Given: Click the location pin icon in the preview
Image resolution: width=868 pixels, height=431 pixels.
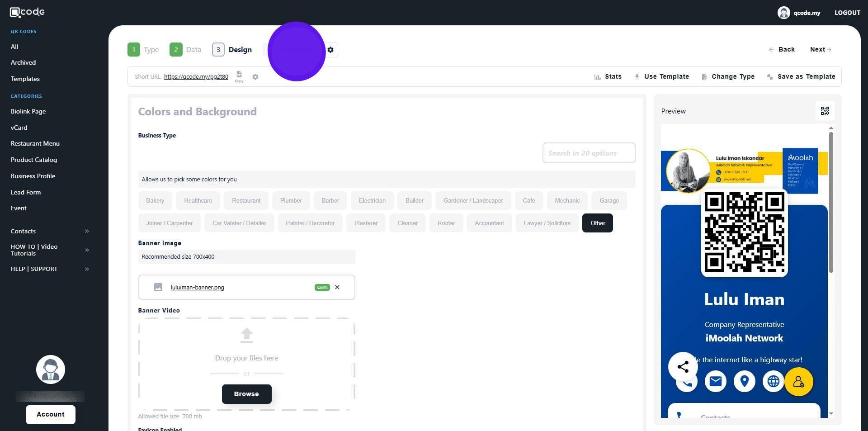Looking at the screenshot, I should pyautogui.click(x=745, y=381).
